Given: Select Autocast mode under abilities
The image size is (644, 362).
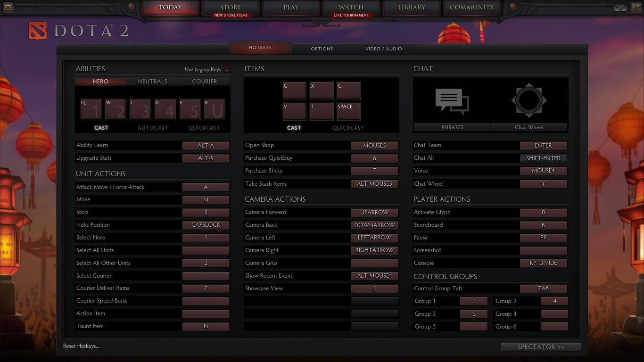Looking at the screenshot, I should (153, 128).
